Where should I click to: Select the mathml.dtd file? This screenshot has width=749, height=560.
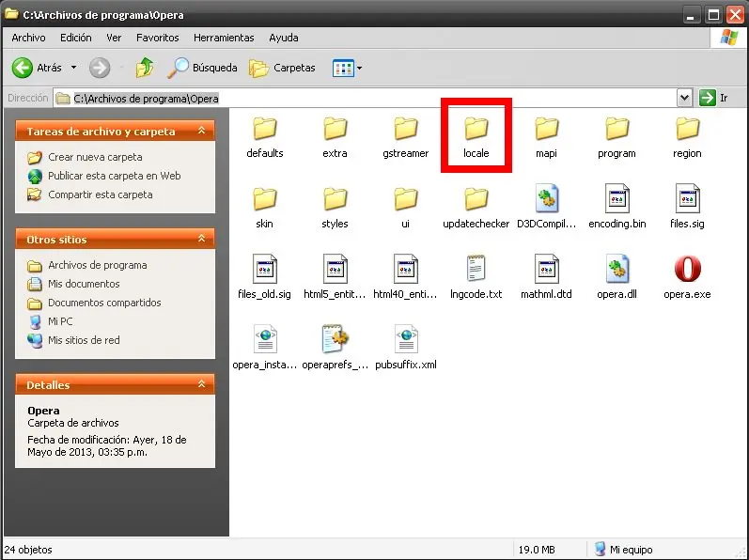click(x=546, y=277)
